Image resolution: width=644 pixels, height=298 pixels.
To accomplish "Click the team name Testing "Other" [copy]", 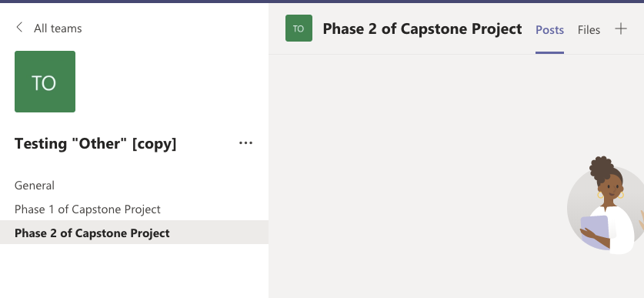I will click(x=95, y=144).
